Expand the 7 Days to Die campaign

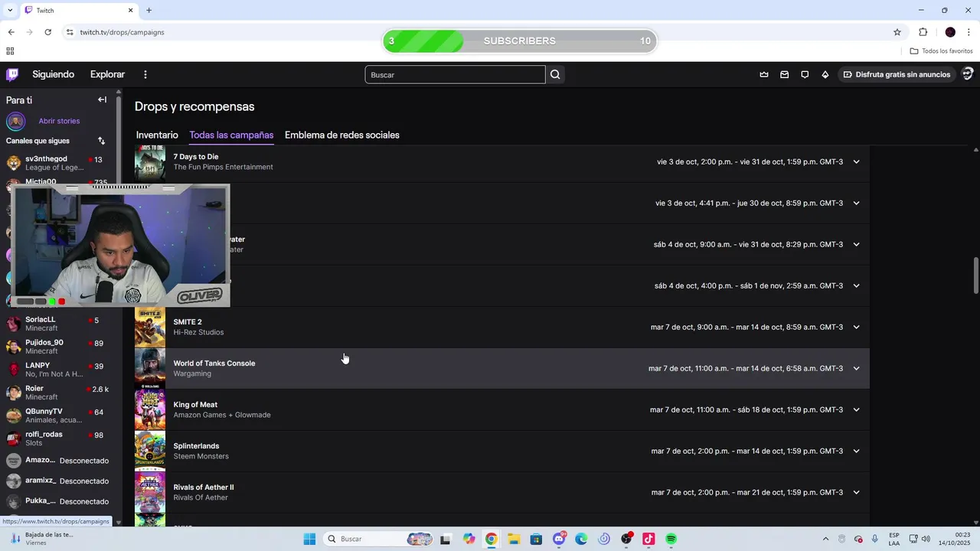pyautogui.click(x=856, y=161)
